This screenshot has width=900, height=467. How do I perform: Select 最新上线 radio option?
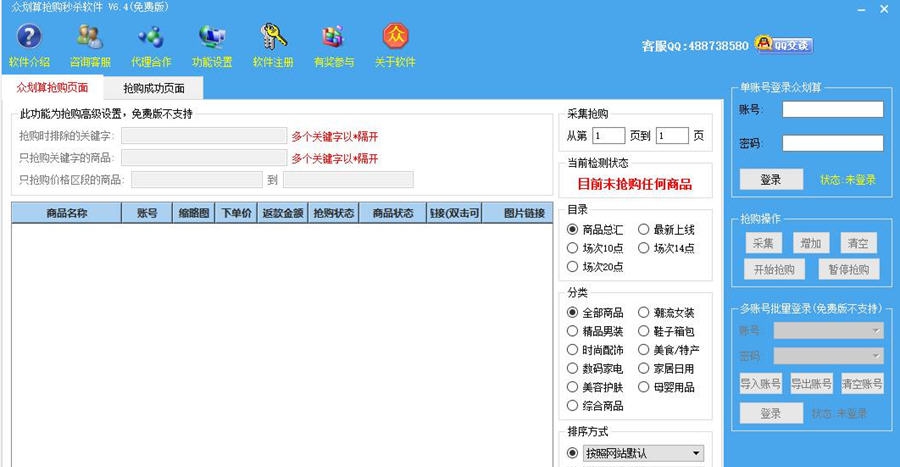pyautogui.click(x=643, y=229)
